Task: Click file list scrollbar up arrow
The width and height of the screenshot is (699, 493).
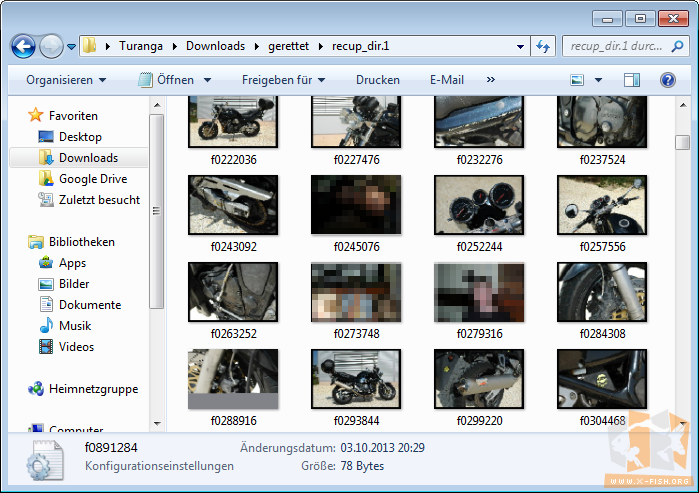Action: [683, 105]
